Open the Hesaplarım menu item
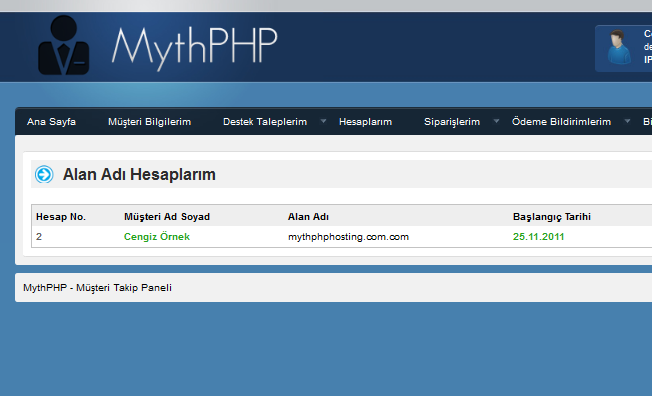This screenshot has height=396, width=652. [366, 122]
